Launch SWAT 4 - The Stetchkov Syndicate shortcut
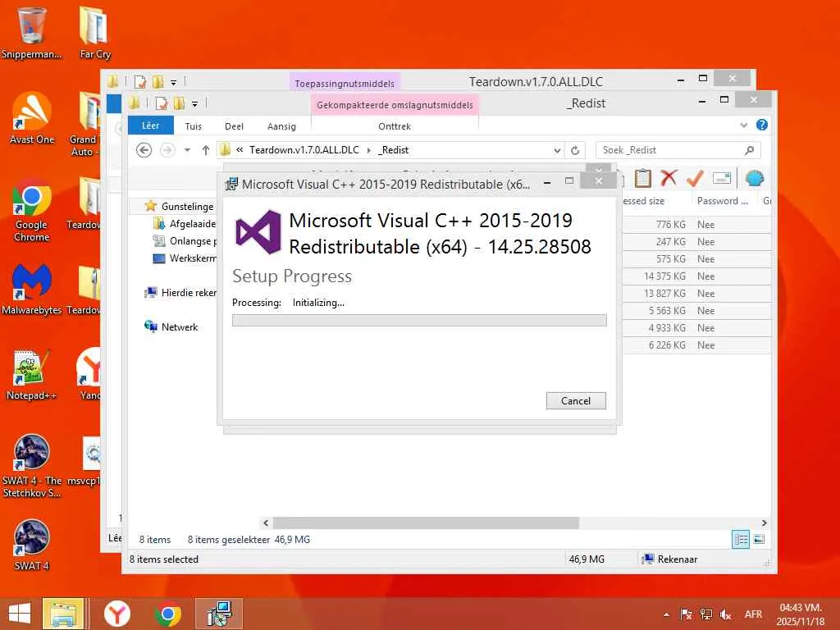Viewport: 840px width, 630px height. click(32, 466)
